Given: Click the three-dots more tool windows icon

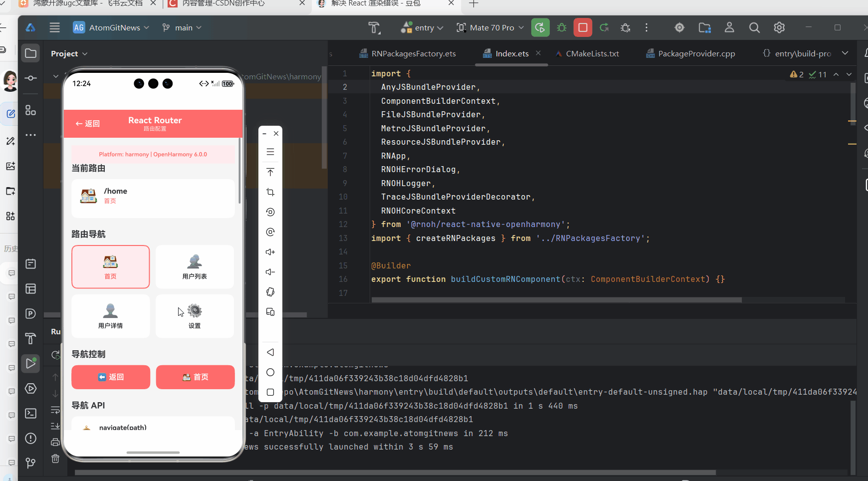Looking at the screenshot, I should pos(30,135).
